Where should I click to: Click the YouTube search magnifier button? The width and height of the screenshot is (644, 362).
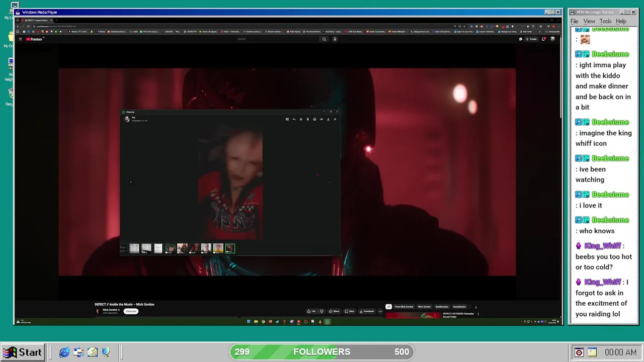pyautogui.click(x=324, y=39)
